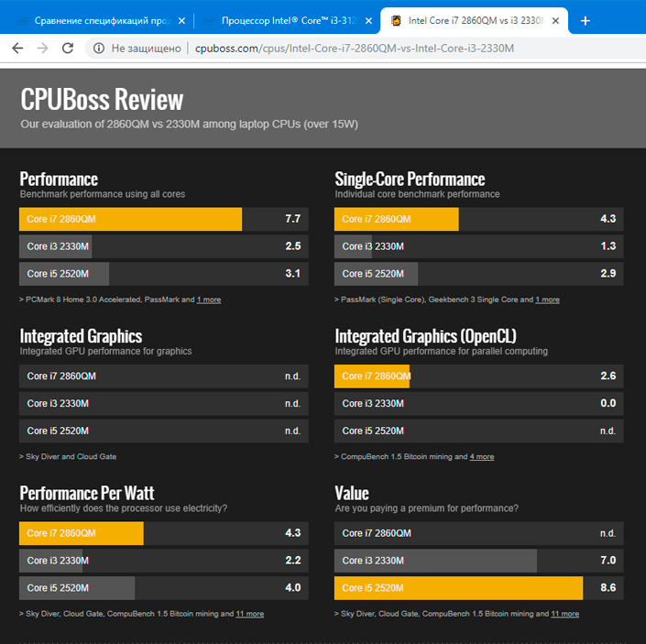Viewport: 646px width, 644px height.
Task: Click the 'Не защищено' security label
Action: point(146,49)
